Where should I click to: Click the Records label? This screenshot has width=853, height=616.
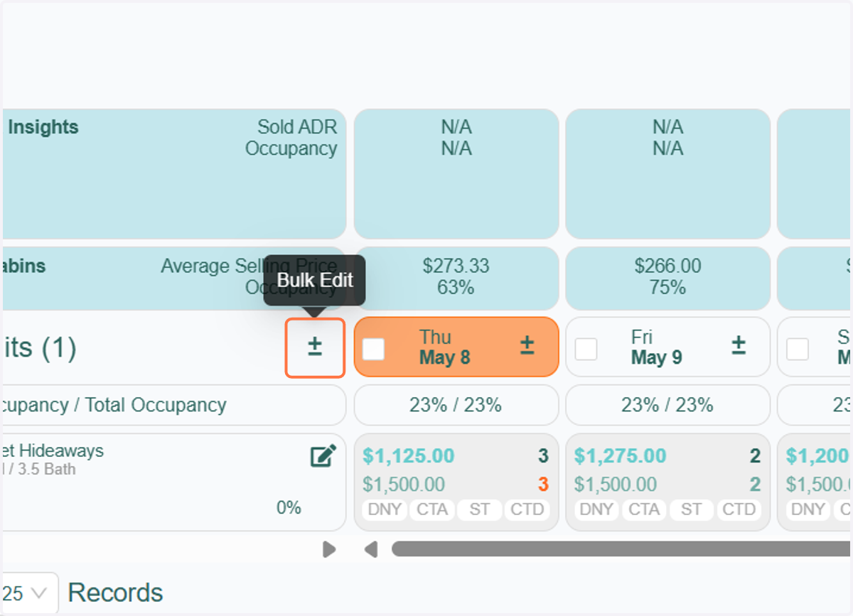pos(115,593)
